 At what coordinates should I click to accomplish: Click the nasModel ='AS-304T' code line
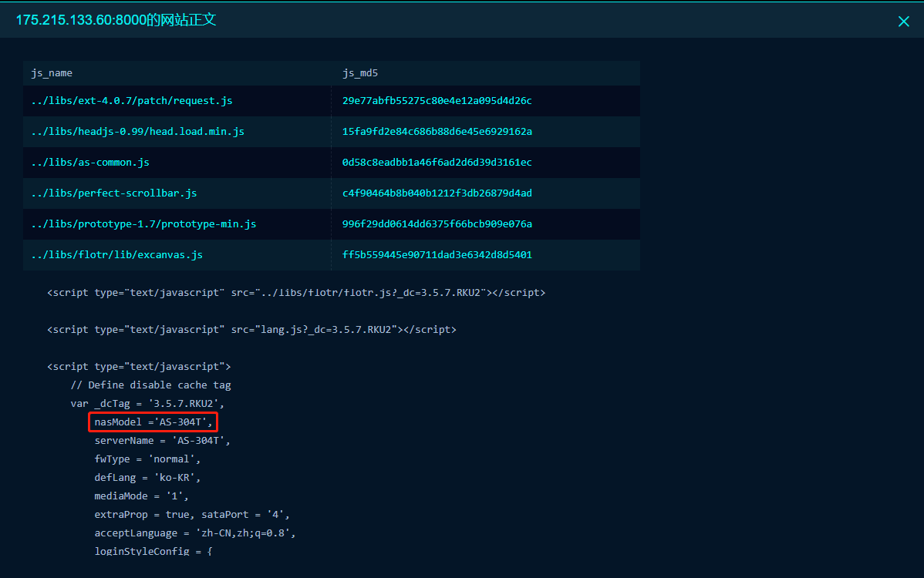click(x=153, y=422)
